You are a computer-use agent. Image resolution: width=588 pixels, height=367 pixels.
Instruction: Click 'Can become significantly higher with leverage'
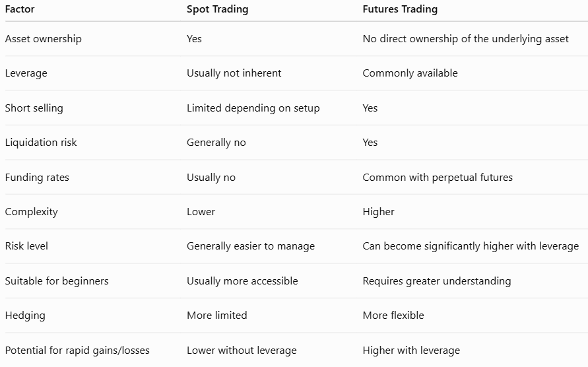coord(471,246)
